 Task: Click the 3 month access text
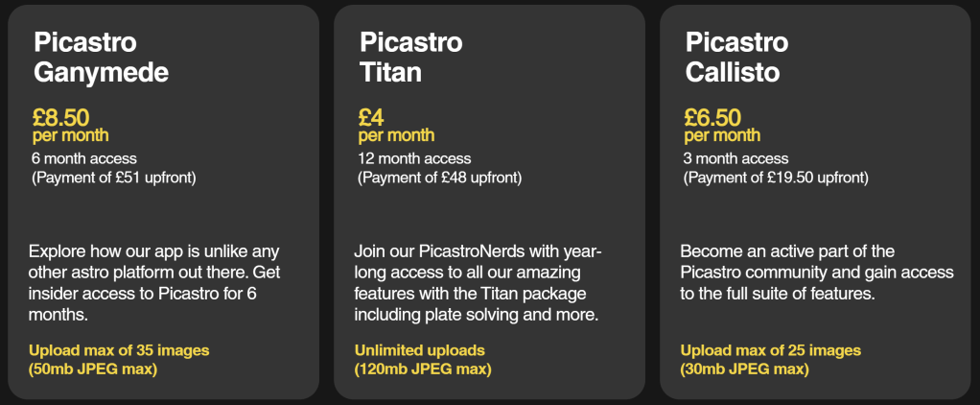coord(736,158)
